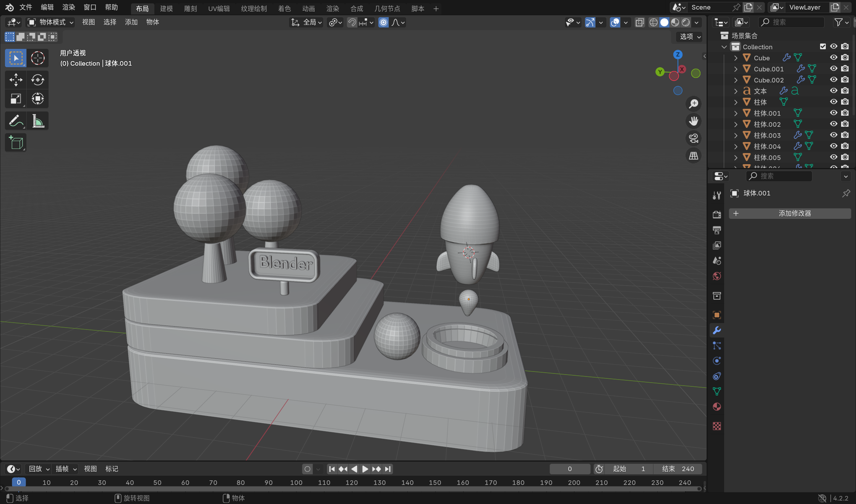Click frame 100 on the timeline
Screen dimensions: 856x504
[x=296, y=482]
